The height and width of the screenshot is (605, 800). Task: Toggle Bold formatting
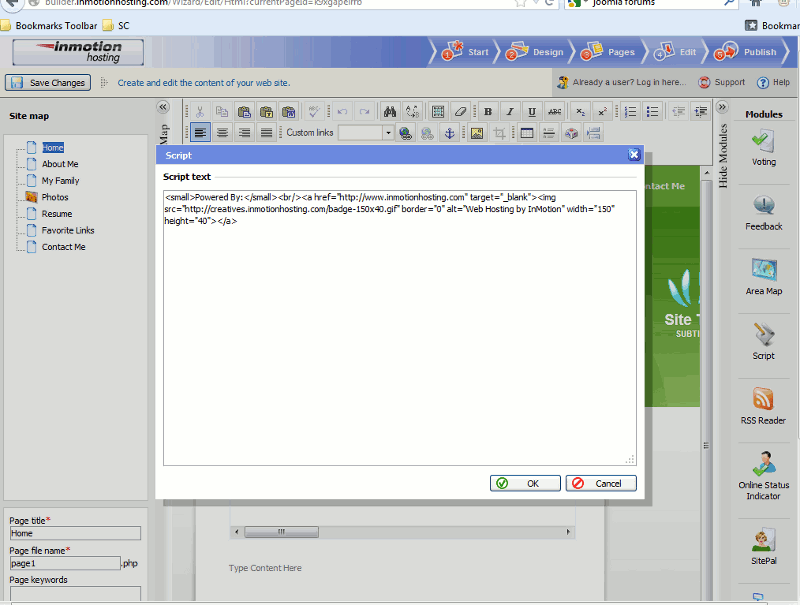(488, 112)
